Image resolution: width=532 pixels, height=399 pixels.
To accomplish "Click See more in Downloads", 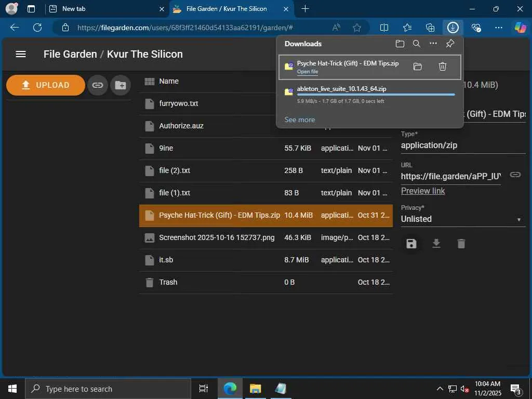I will point(300,120).
